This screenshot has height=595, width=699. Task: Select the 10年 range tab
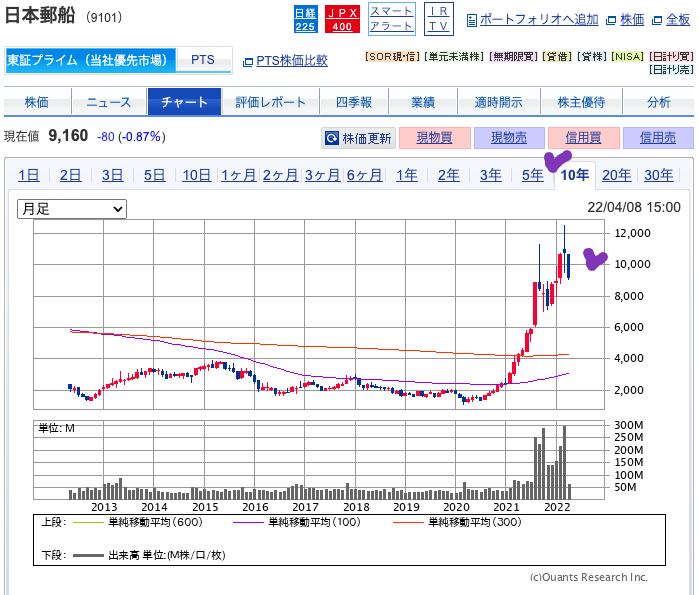(575, 175)
